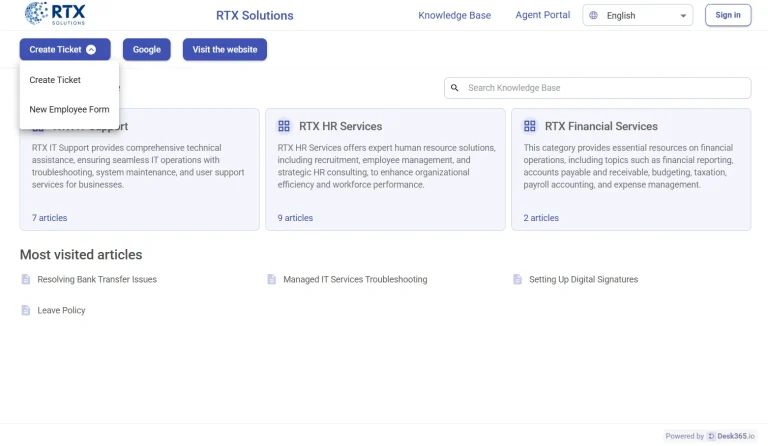This screenshot has width=768, height=446.
Task: Open Setting Up Digital Signatures article
Action: (x=583, y=279)
